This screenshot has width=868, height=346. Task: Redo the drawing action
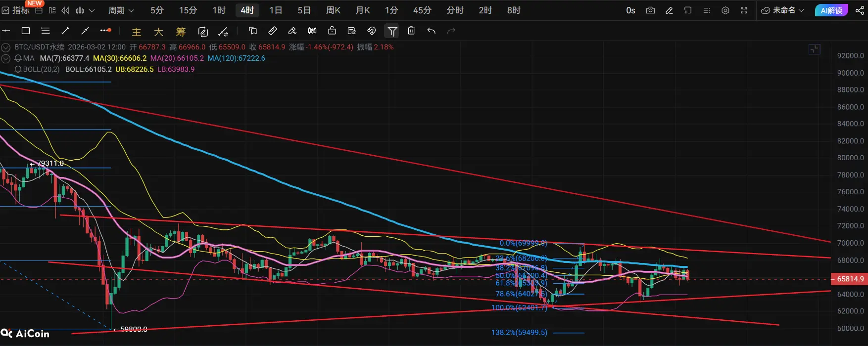(451, 31)
